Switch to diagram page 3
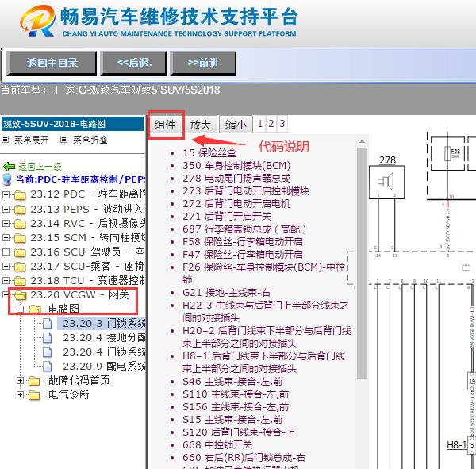The height and width of the screenshot is (469, 476). (x=282, y=124)
